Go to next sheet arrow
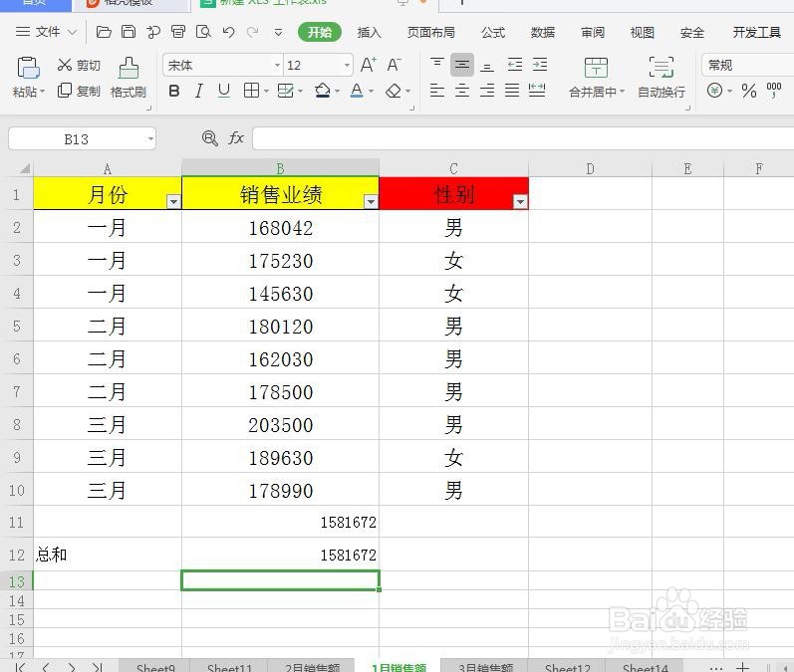The image size is (794, 672). pos(72,667)
